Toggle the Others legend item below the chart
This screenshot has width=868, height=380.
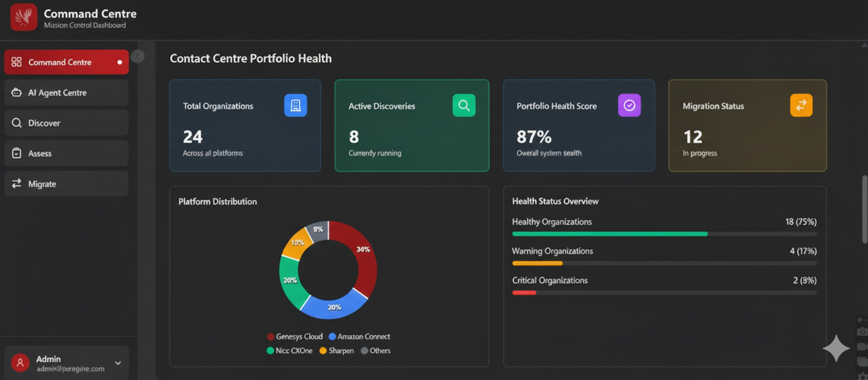[375, 351]
